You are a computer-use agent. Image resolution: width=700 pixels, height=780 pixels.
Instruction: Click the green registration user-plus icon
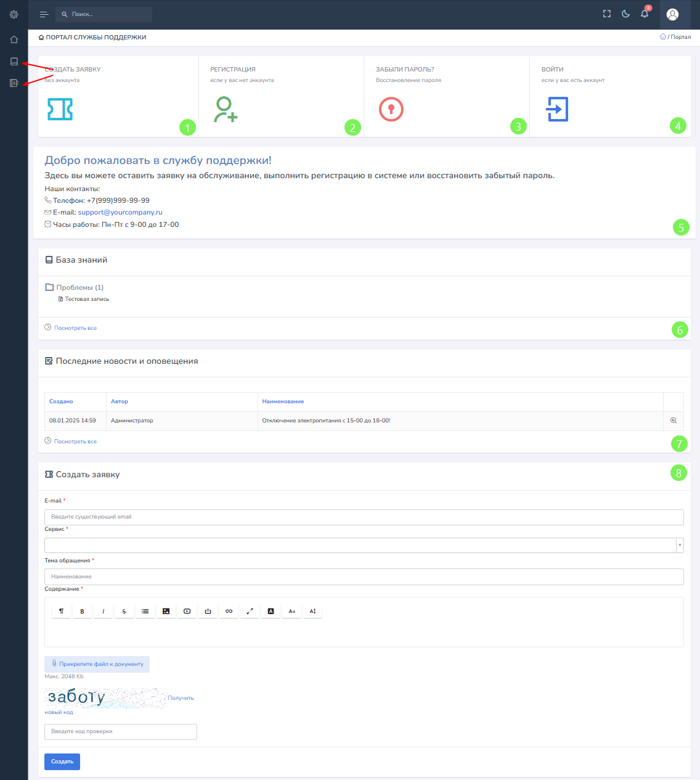pos(226,109)
